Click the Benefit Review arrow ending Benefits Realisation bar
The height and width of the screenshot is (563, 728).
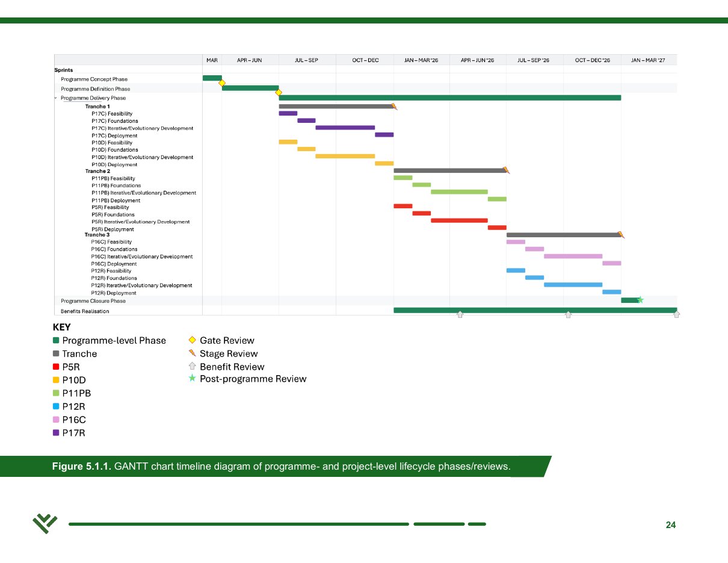676,314
